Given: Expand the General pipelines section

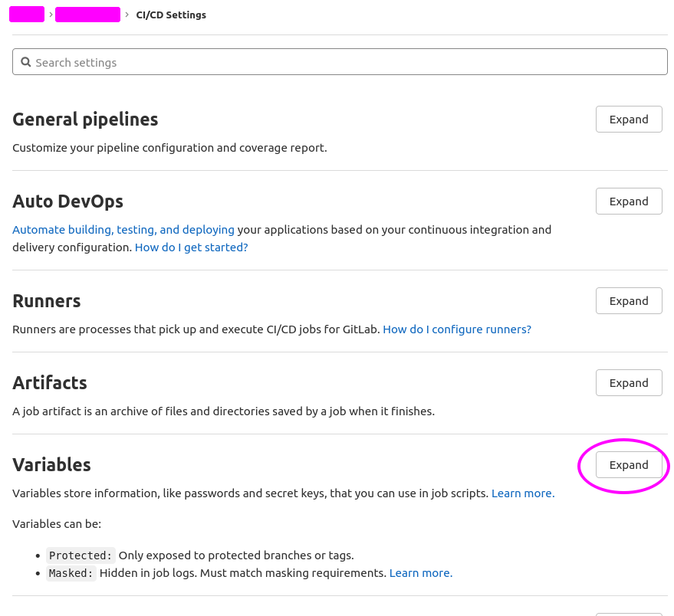Looking at the screenshot, I should click(x=629, y=120).
